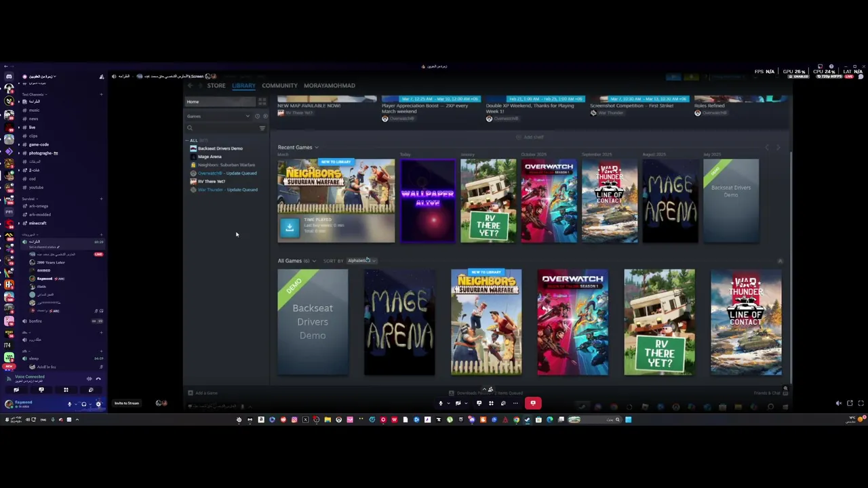Open Backseat Drivers Demo cover in All Games
The width and height of the screenshot is (868, 488).
pyautogui.click(x=313, y=322)
